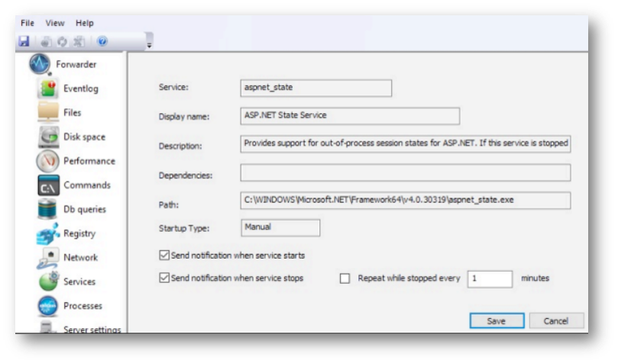Screen dimensions: 618x364
Task: Click the greyed print toolbar icon
Action: click(x=46, y=41)
